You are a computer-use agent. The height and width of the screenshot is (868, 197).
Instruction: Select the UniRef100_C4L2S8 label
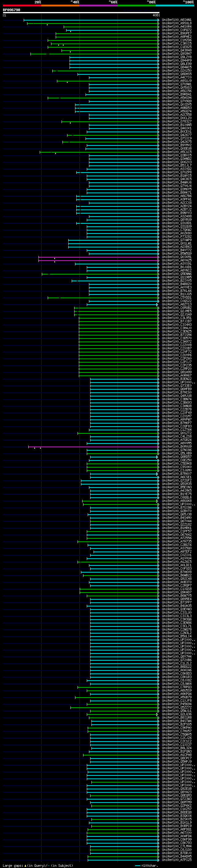[x=177, y=436]
